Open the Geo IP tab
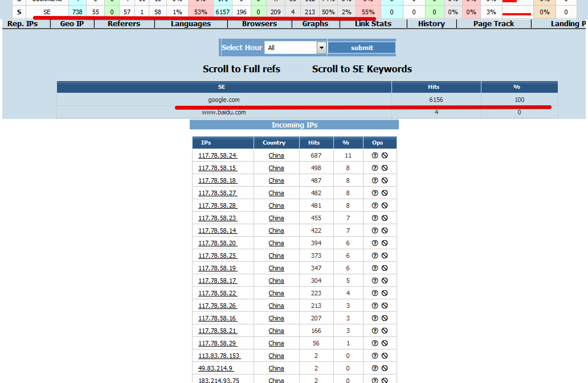Screen dimensions: 588x383 (72, 23)
